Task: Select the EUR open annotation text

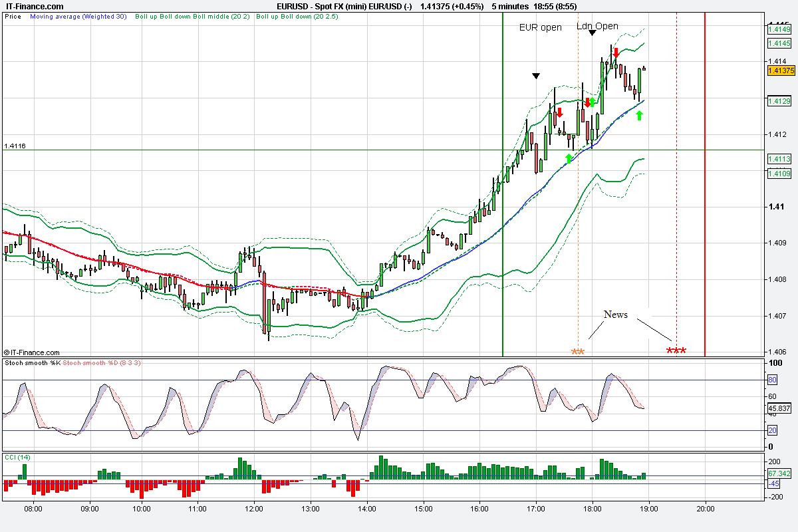Action: pos(541,27)
